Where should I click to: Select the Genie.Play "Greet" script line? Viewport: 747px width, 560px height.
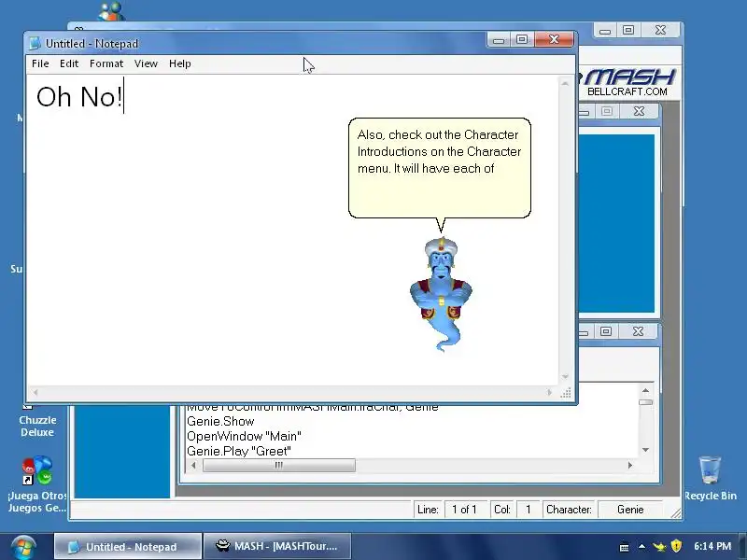point(239,451)
